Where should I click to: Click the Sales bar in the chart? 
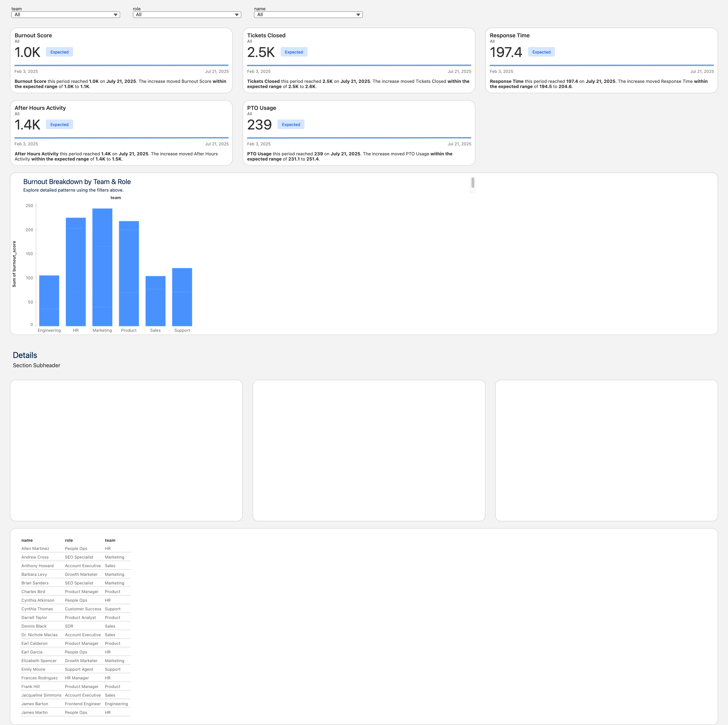(x=155, y=301)
